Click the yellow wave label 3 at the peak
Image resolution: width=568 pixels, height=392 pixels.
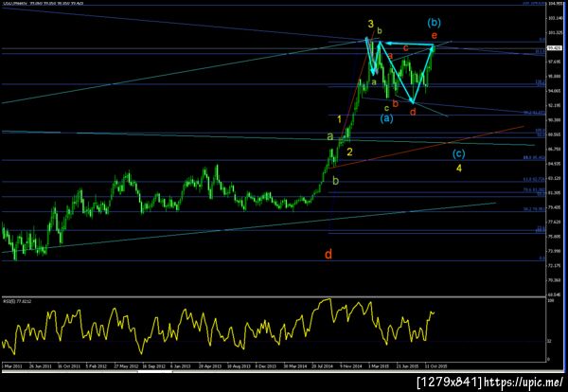(370, 24)
